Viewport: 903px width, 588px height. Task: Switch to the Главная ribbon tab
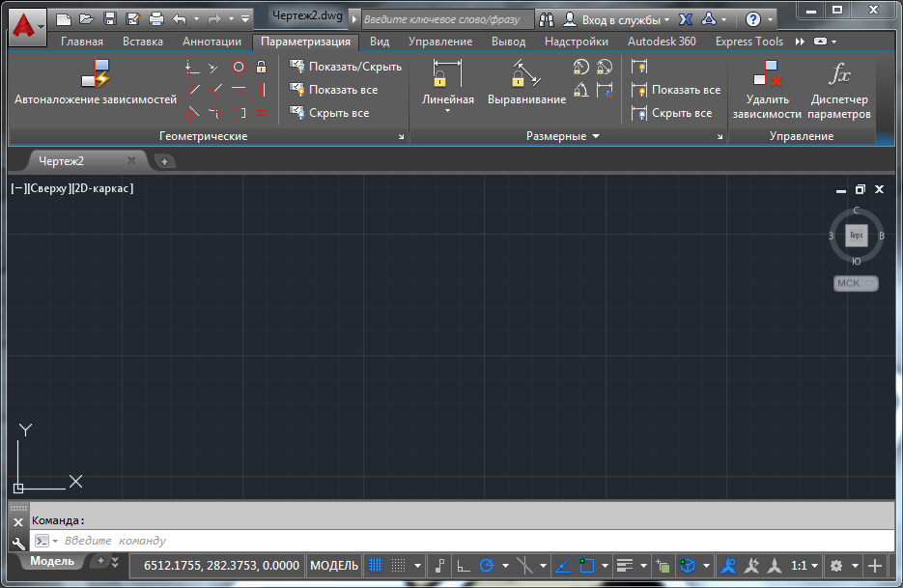tap(82, 42)
